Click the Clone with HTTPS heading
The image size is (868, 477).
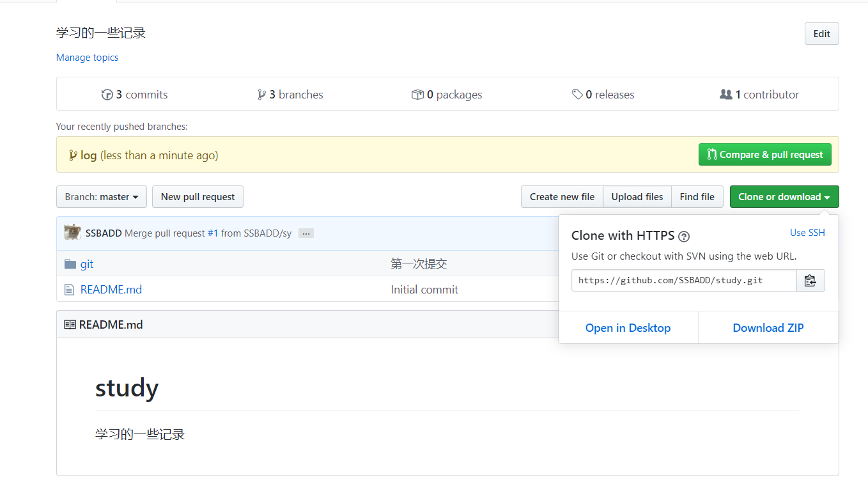pyautogui.click(x=623, y=235)
